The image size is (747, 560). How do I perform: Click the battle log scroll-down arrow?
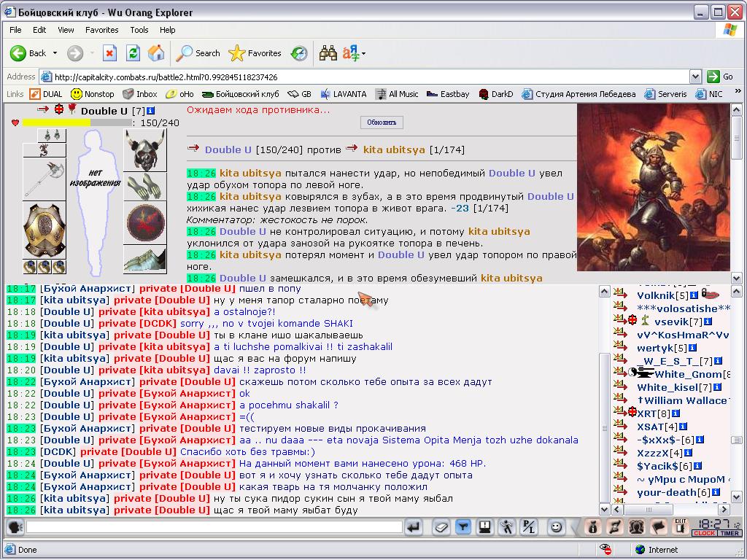(736, 278)
